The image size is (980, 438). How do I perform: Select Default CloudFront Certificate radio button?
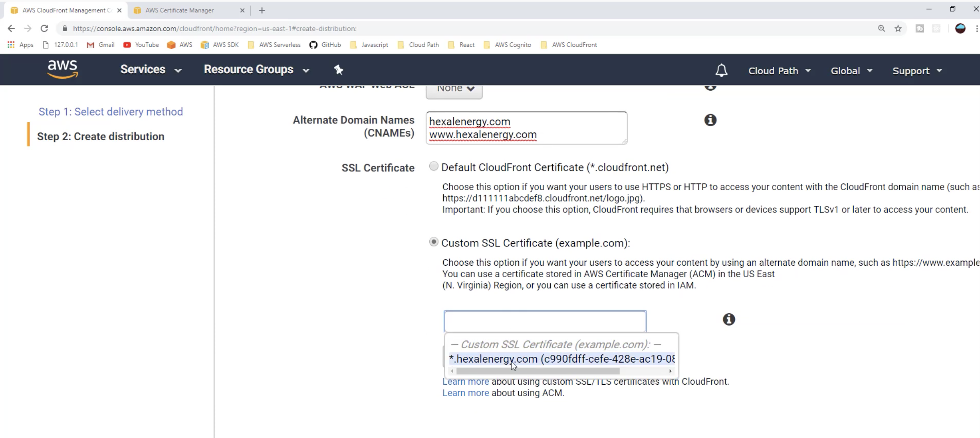click(433, 166)
